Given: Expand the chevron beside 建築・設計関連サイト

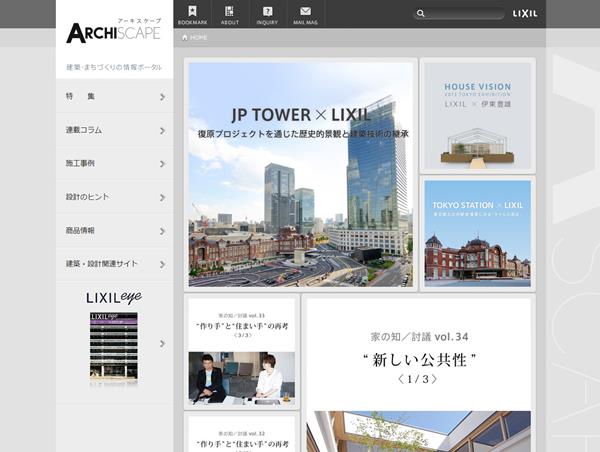Looking at the screenshot, I should 163,264.
